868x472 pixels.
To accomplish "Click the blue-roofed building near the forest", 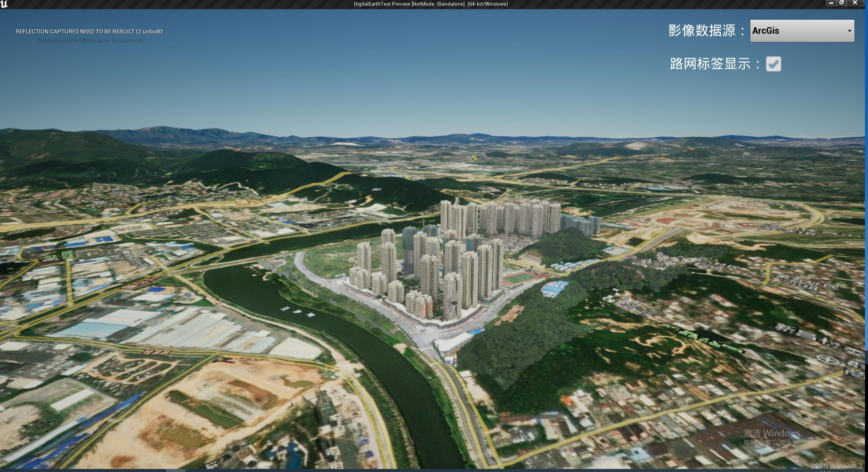I will click(555, 288).
